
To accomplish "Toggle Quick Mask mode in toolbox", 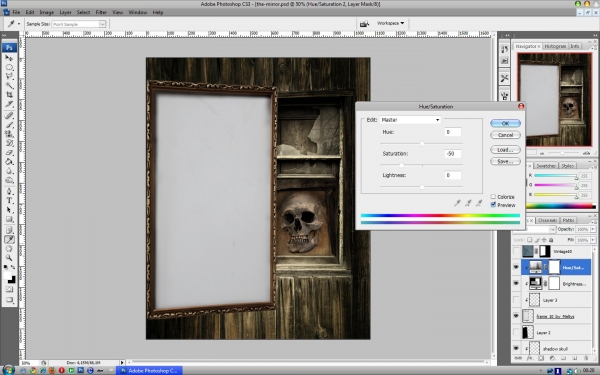I will click(x=9, y=290).
